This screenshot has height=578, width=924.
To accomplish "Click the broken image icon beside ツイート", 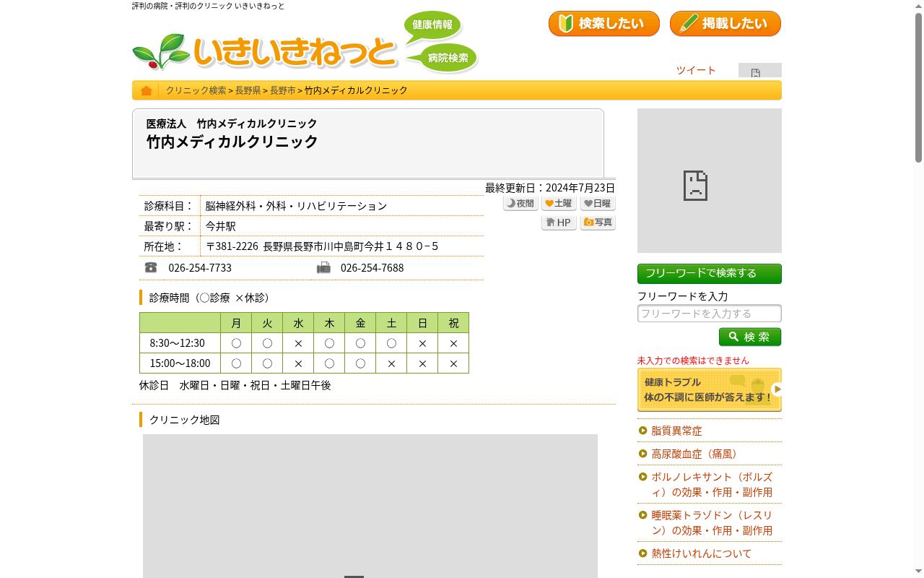I will 759,71.
